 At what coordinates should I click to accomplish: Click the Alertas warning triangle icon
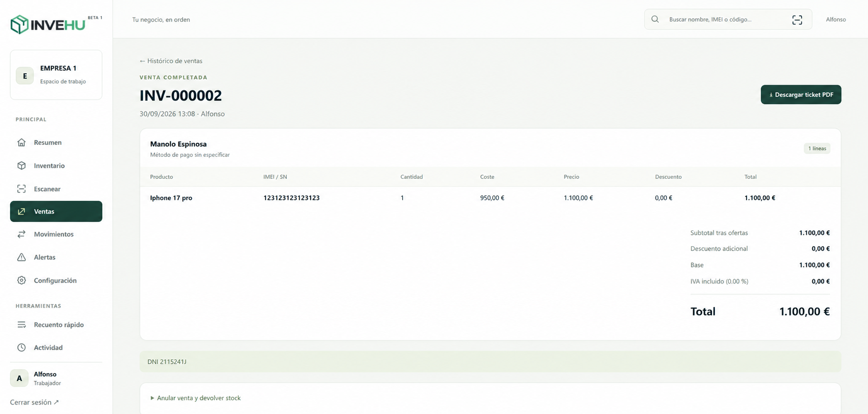[22, 257]
